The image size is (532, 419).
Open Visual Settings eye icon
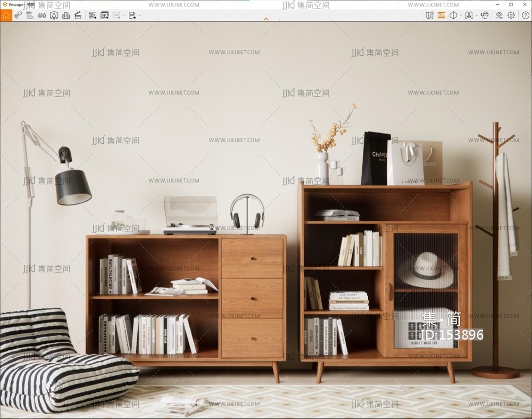tap(499, 15)
